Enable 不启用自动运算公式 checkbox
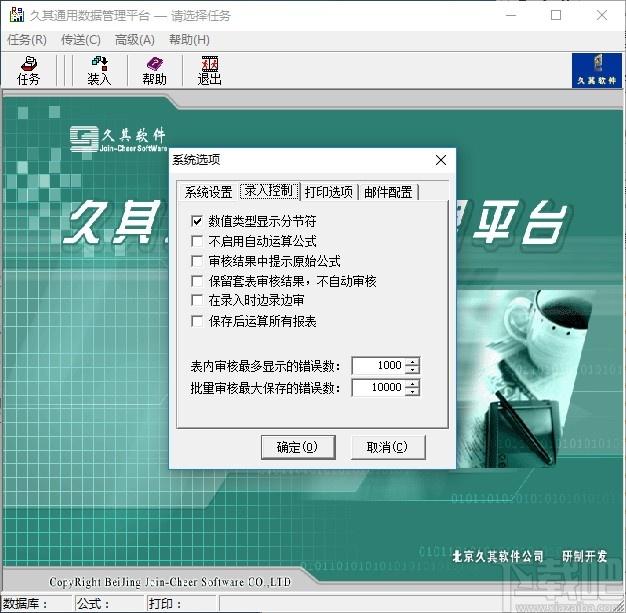 pyautogui.click(x=197, y=241)
